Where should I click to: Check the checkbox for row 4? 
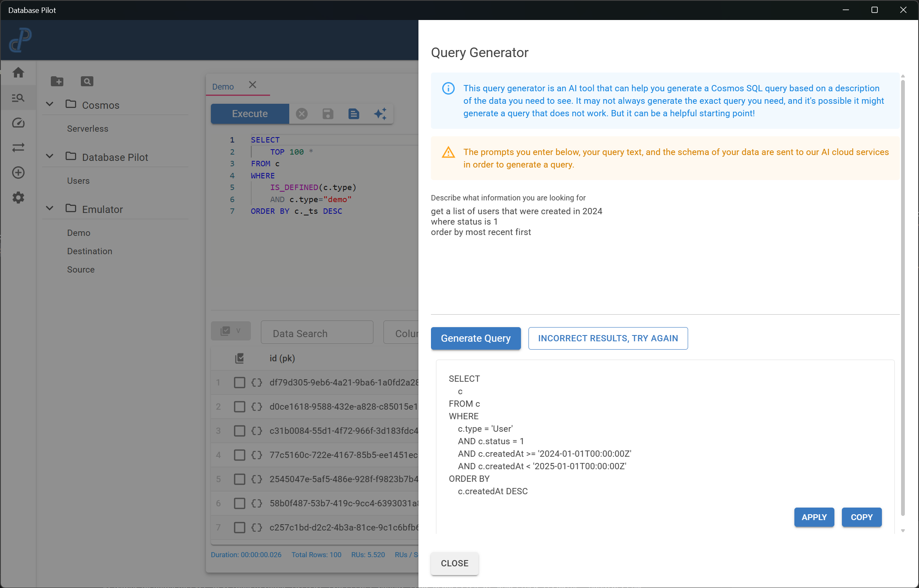pyautogui.click(x=240, y=455)
